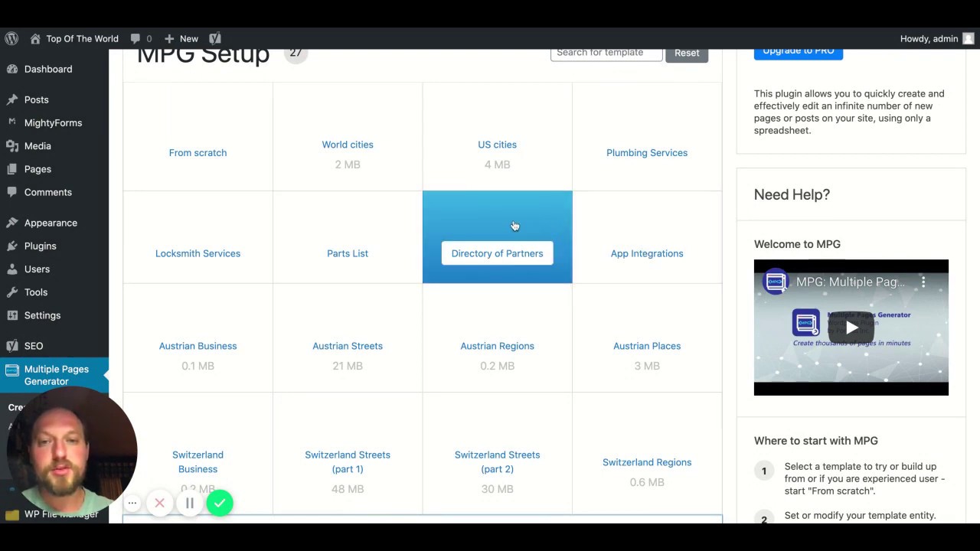Click the MightyForms sidebar icon
The width and height of the screenshot is (980, 551).
tap(12, 122)
